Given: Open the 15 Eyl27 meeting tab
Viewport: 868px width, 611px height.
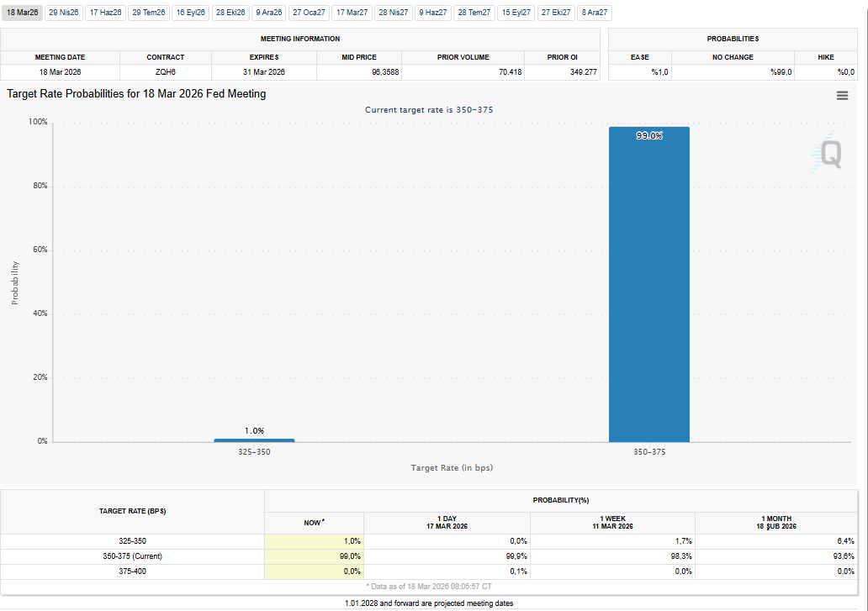Looking at the screenshot, I should click(516, 13).
